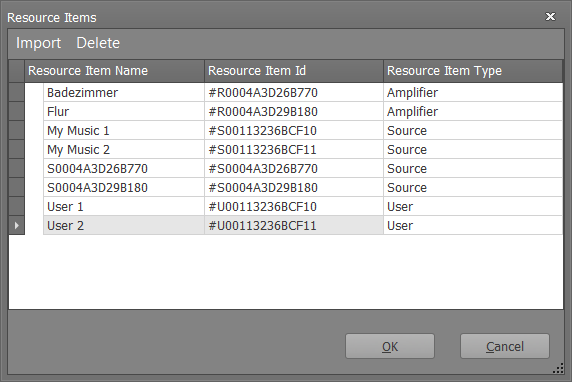The width and height of the screenshot is (572, 382).
Task: Select the Flur amplifier row
Action: point(294,112)
